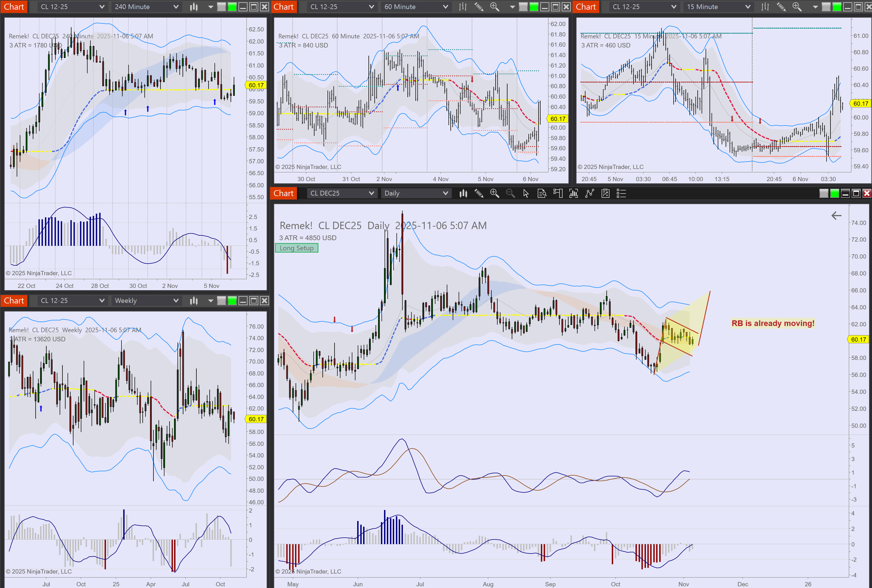Click the Chart tab of 60 Minute window
872x588 pixels.
[284, 7]
